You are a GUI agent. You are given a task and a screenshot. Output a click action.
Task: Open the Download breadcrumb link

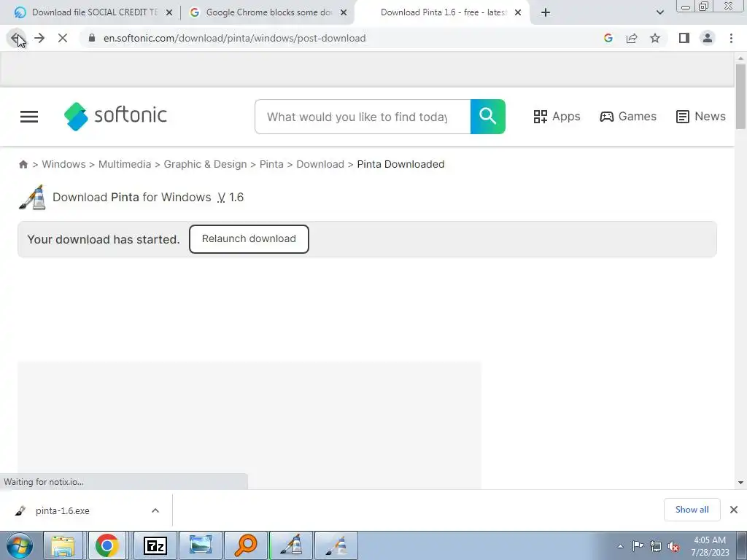click(x=320, y=164)
